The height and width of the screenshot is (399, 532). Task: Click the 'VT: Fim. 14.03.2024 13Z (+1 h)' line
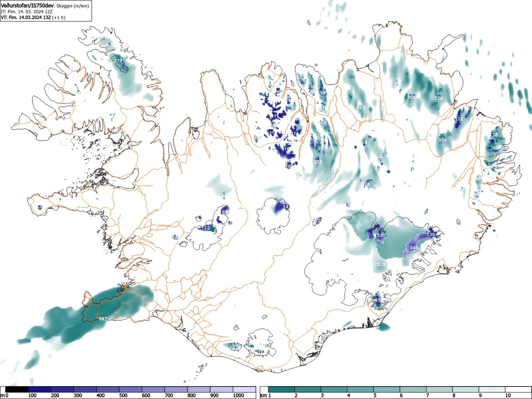(x=33, y=17)
